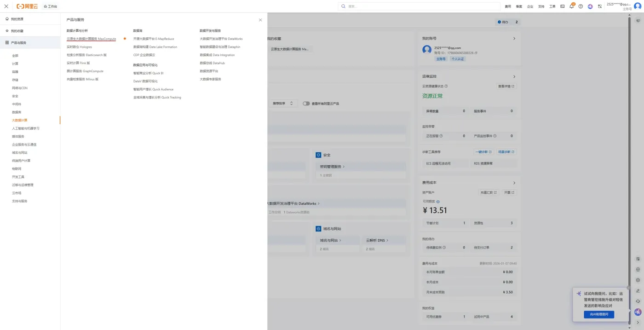
Task: Click 查看详情 button in 运维监控
Action: click(506, 86)
